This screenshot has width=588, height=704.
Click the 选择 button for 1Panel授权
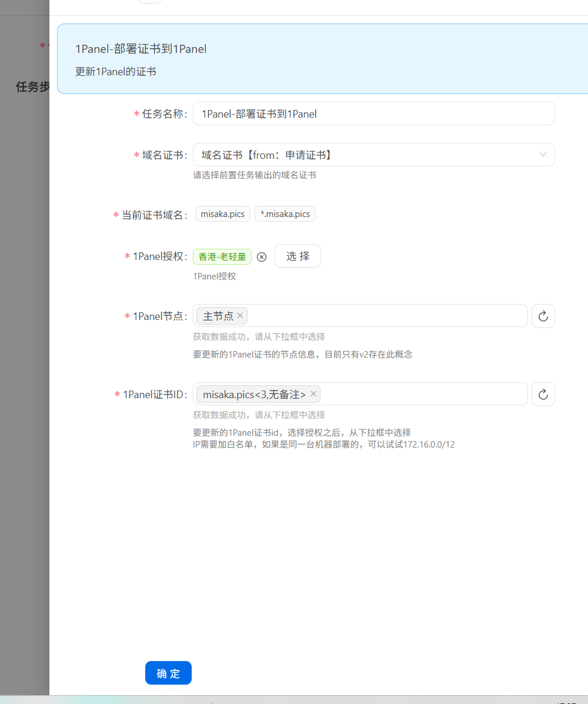(298, 256)
